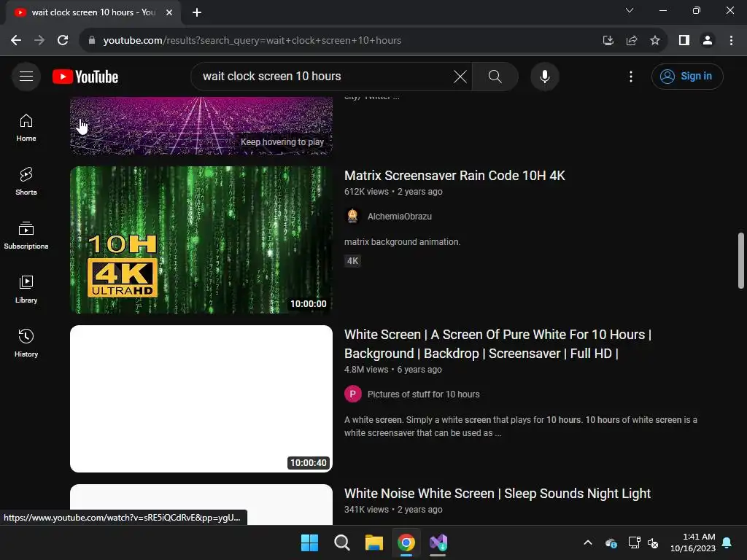The height and width of the screenshot is (560, 747).
Task: Click the white screen 10:00:40 thumbnail
Action: (x=201, y=399)
